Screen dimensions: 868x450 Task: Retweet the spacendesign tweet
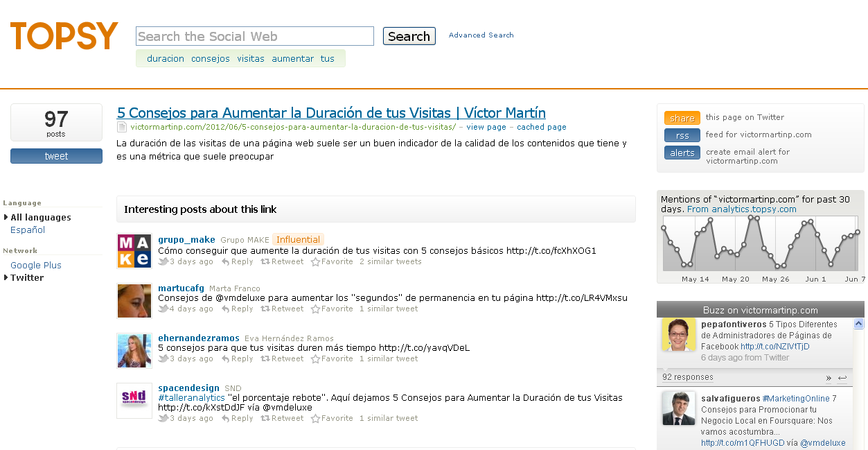click(282, 419)
